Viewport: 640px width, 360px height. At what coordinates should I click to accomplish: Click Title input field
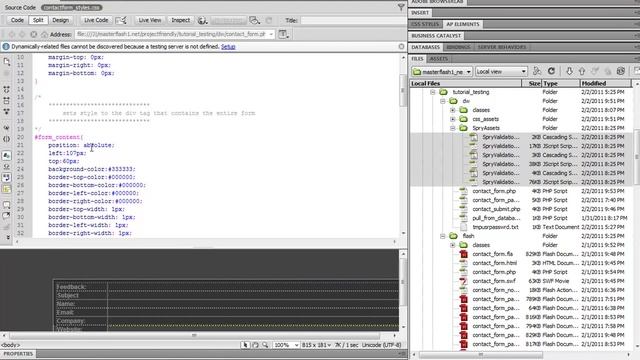tap(353, 20)
